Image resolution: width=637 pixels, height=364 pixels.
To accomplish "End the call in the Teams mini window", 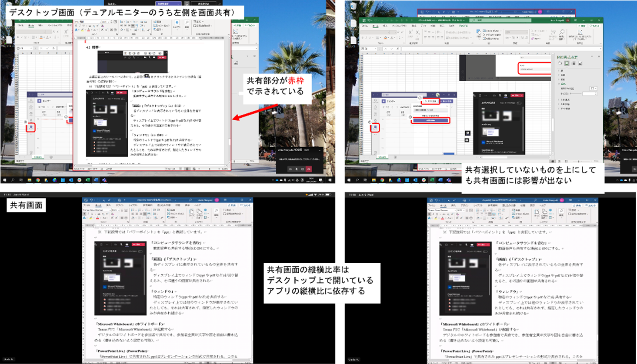I will pos(309,169).
